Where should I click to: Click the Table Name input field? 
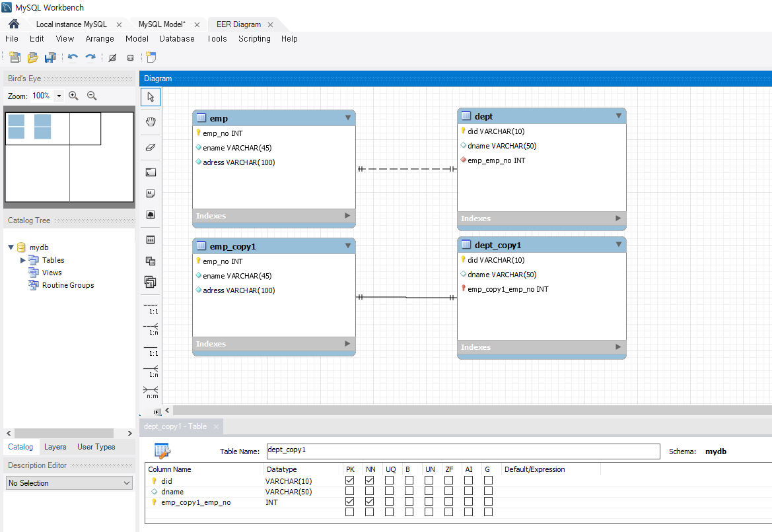(464, 451)
